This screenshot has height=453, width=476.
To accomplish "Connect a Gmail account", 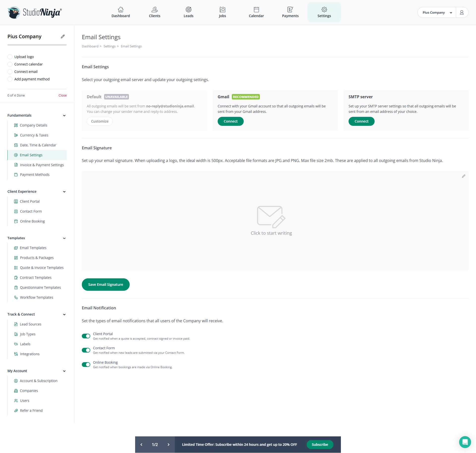I will tap(231, 121).
